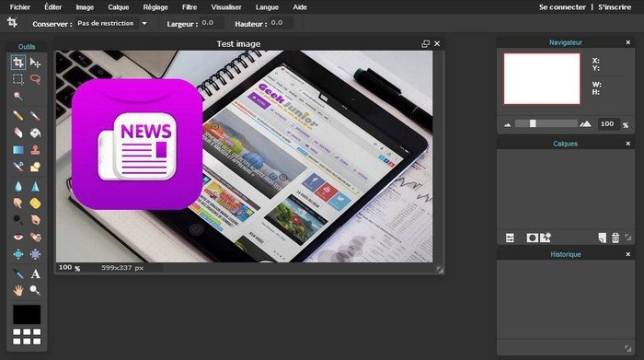The width and height of the screenshot is (644, 360).
Task: Select the Crop tool in Outils
Action: pos(18,63)
